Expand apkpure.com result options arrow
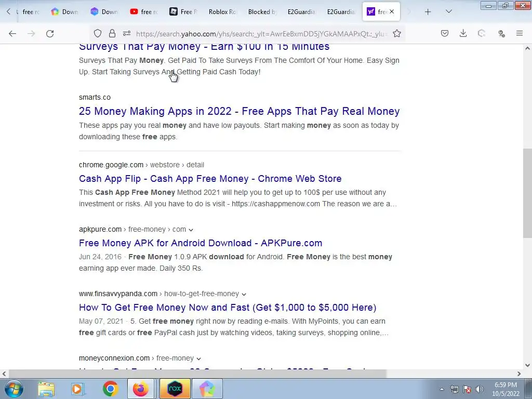 [191, 230]
